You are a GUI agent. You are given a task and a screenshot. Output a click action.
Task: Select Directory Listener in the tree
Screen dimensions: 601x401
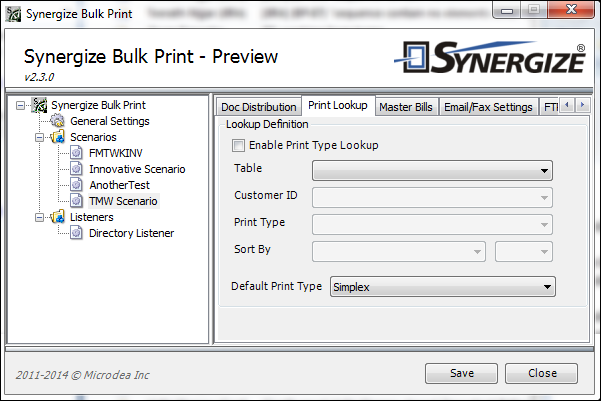point(131,233)
